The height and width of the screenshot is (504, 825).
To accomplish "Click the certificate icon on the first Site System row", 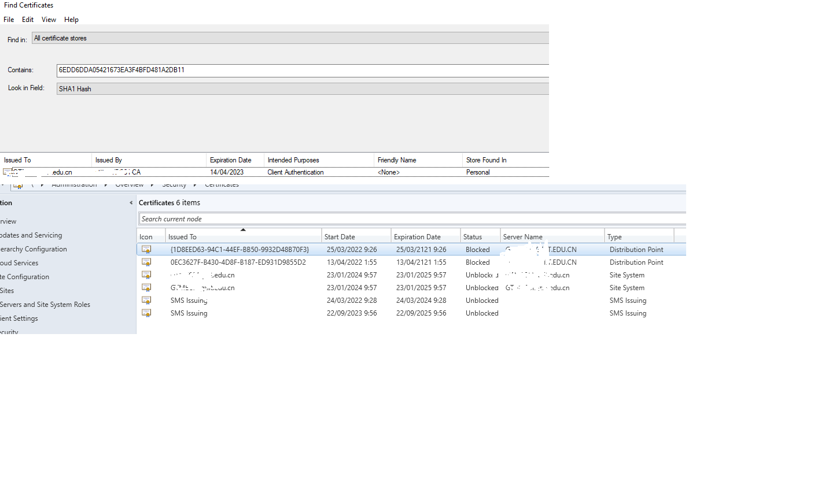I will [x=146, y=275].
